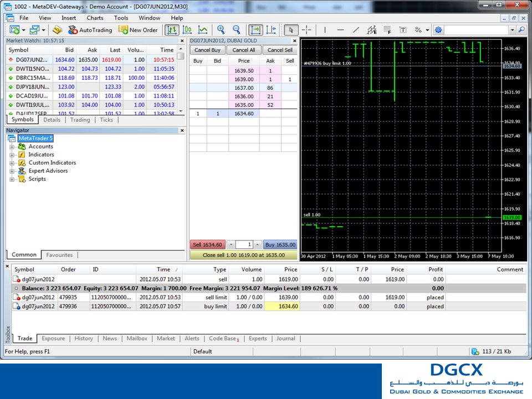Image resolution: width=532 pixels, height=399 pixels.
Task: Select the Fibonacci retracement tool
Action: 387,30
